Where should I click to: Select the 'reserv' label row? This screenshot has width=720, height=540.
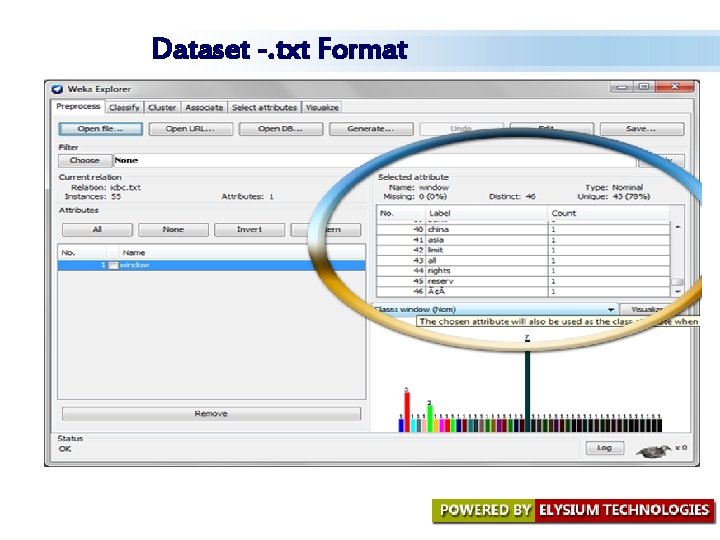click(x=523, y=281)
